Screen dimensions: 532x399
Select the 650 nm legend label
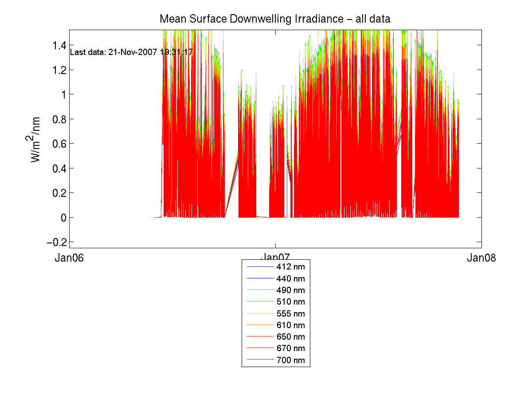pyautogui.click(x=290, y=337)
